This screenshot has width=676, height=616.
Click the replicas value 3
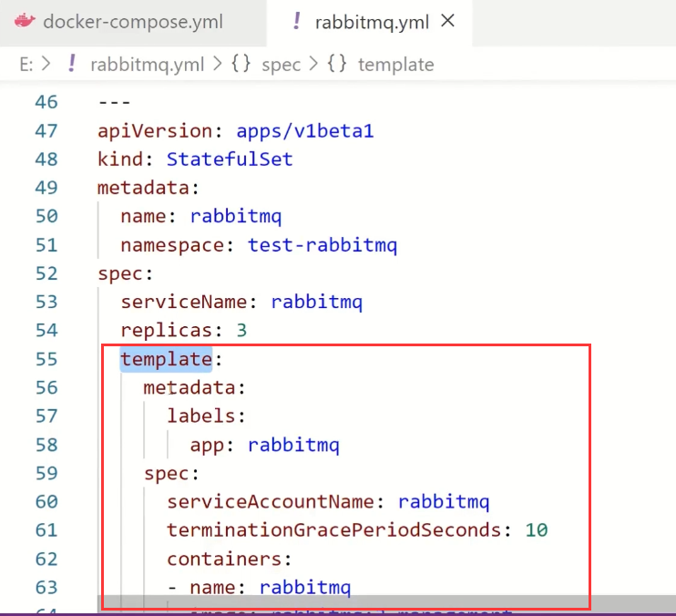(x=241, y=331)
